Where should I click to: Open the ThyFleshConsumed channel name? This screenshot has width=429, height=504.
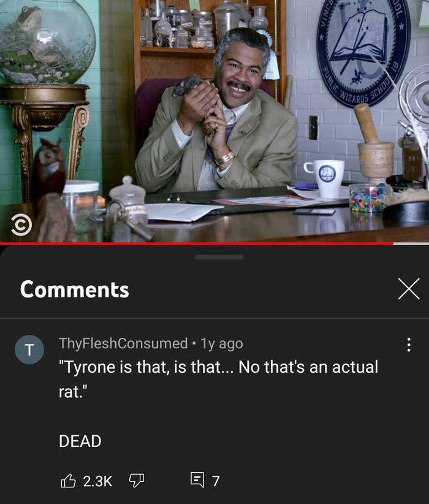[123, 343]
